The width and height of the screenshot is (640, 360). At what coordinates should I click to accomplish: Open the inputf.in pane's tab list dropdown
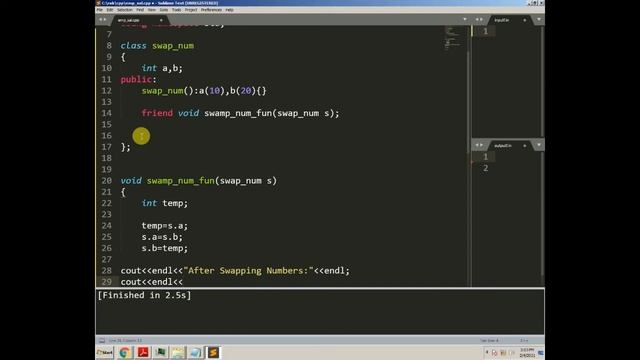tap(539, 20)
